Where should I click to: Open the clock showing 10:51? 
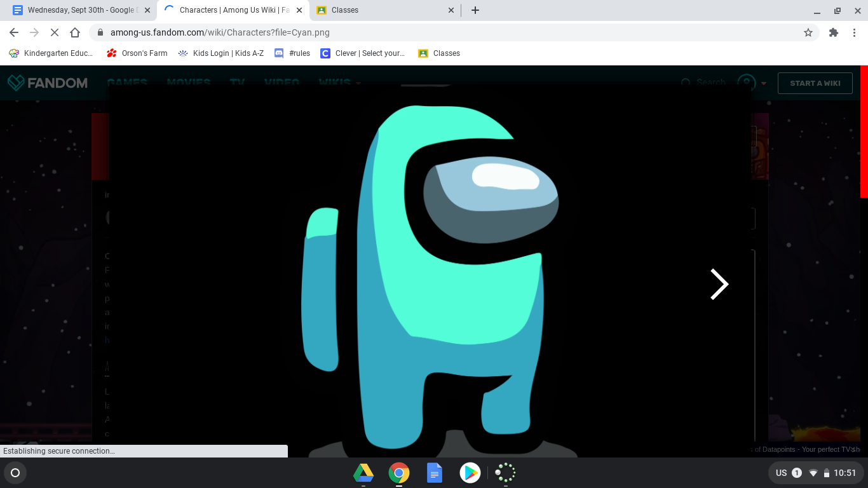pyautogui.click(x=845, y=473)
